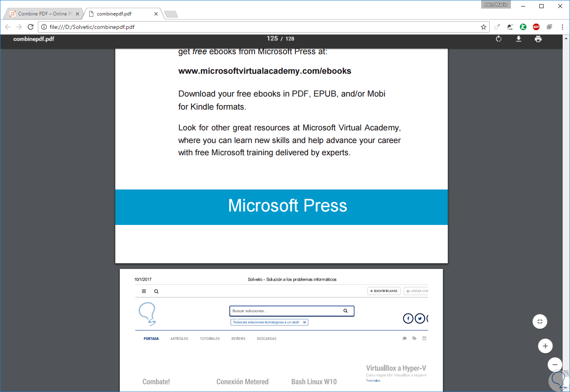Switch to the Combine PDF – Online tab

click(43, 14)
